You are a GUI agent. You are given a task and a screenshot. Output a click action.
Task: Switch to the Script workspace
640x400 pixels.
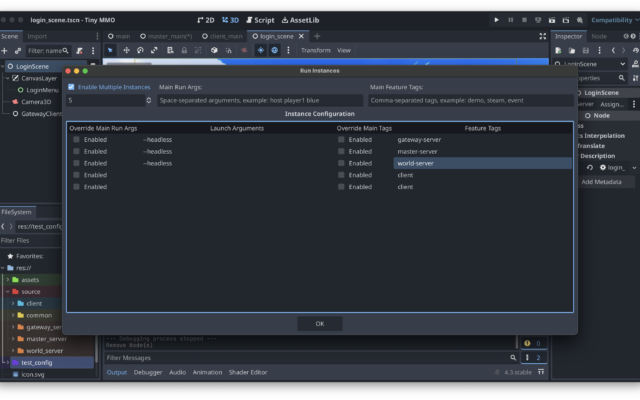point(260,20)
